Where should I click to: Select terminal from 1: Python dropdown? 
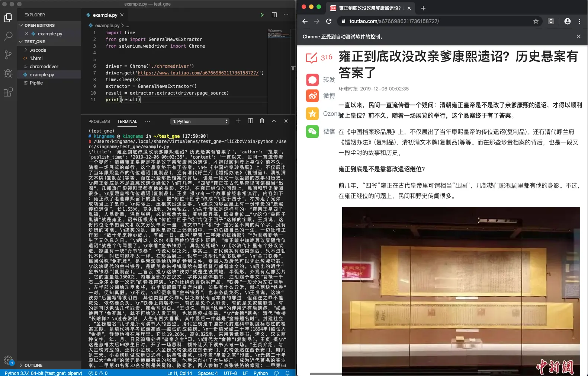click(x=200, y=121)
